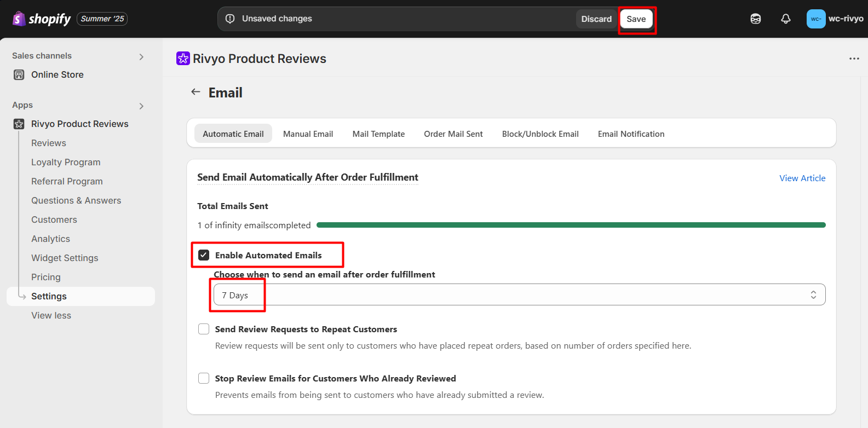Select Settings in the sidebar
The image size is (868, 428).
pos(81,297)
